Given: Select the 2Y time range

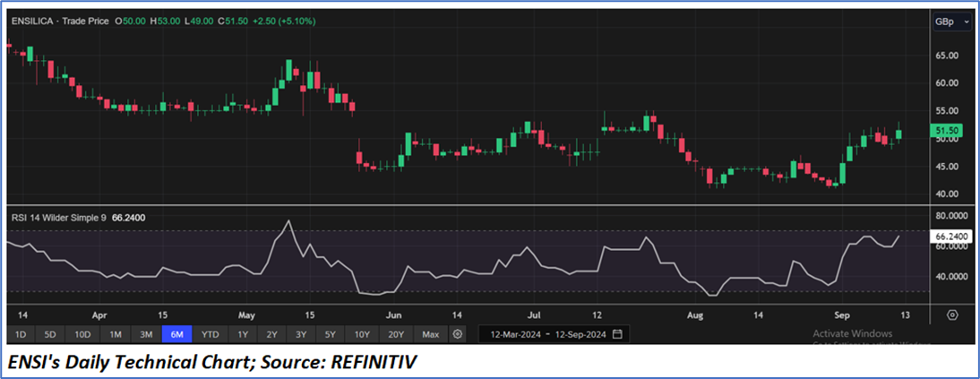Looking at the screenshot, I should coord(272,334).
